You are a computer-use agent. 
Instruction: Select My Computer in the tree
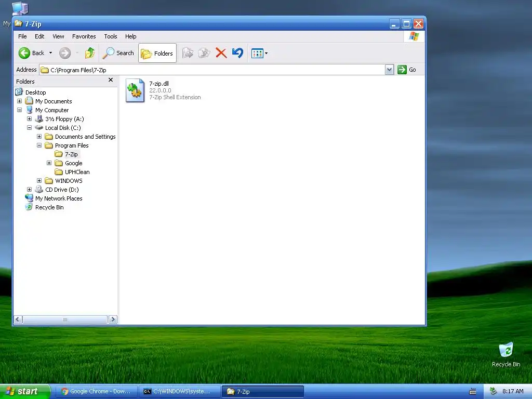(x=52, y=110)
